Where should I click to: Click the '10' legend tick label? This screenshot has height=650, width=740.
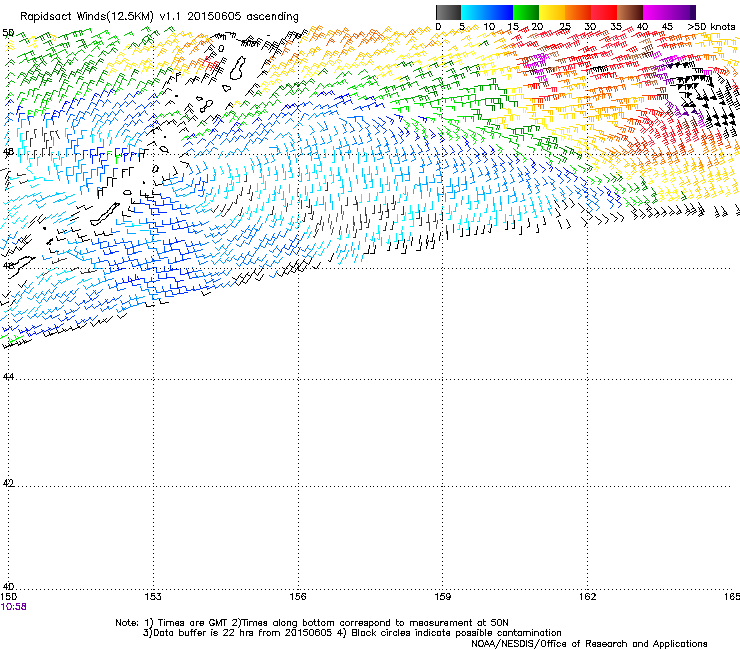pyautogui.click(x=489, y=27)
